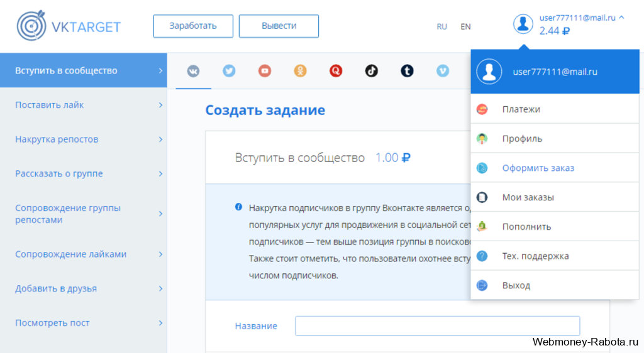This screenshot has height=353, width=644.
Task: Click the user avatar in header
Action: 523,24
